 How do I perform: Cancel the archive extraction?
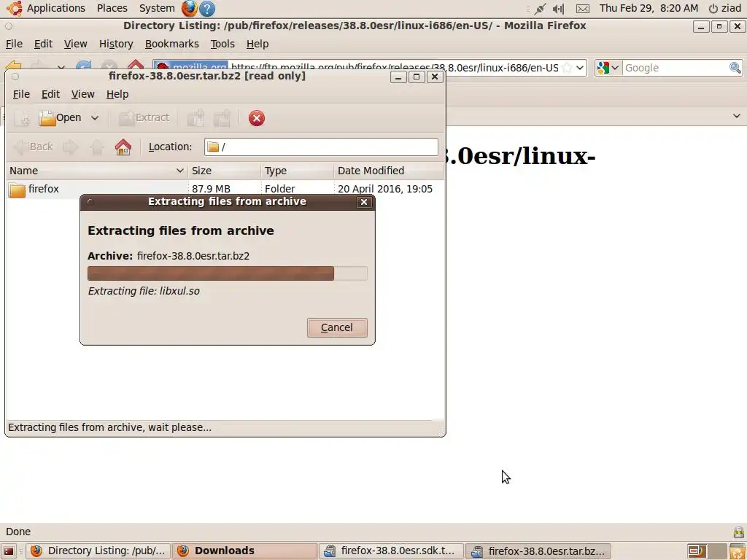click(x=337, y=327)
